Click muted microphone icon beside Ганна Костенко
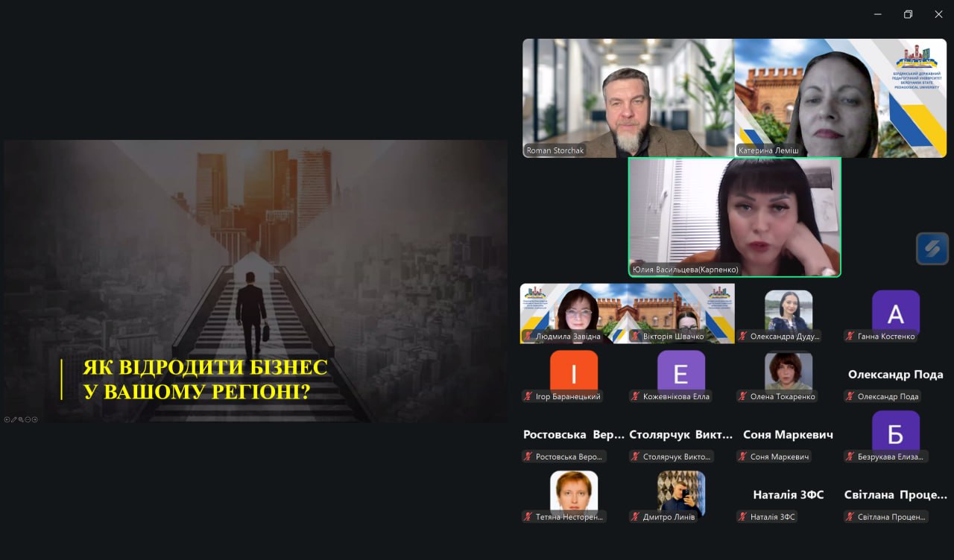 click(850, 337)
